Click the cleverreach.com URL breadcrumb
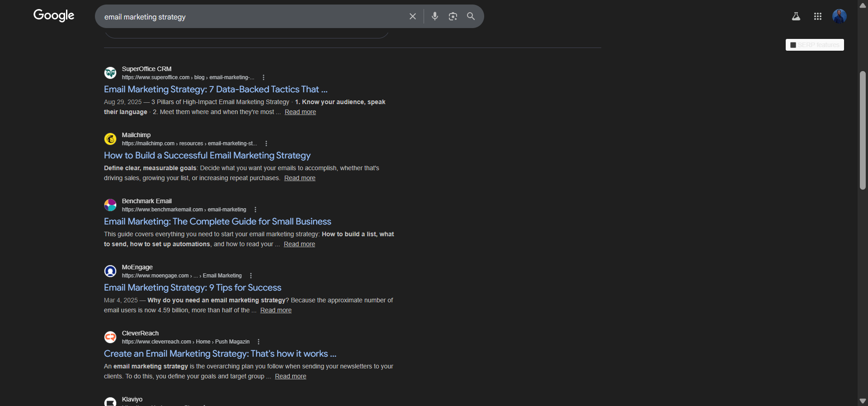868x406 pixels. [186, 342]
